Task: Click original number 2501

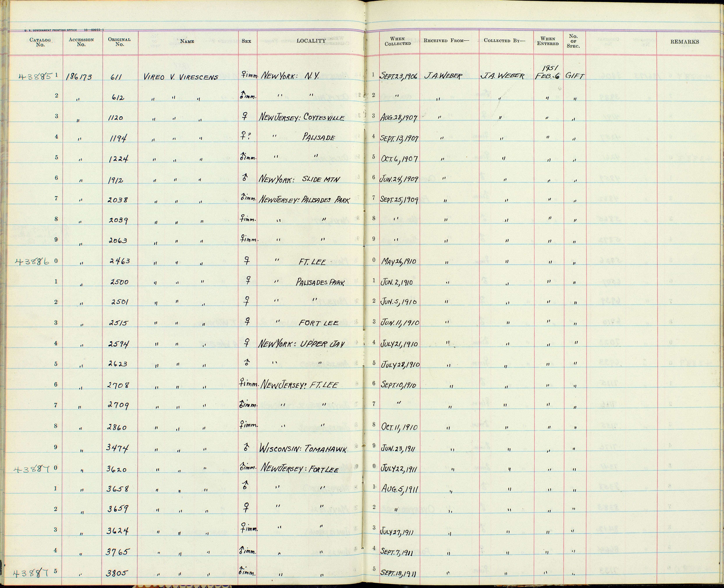Action: click(119, 302)
